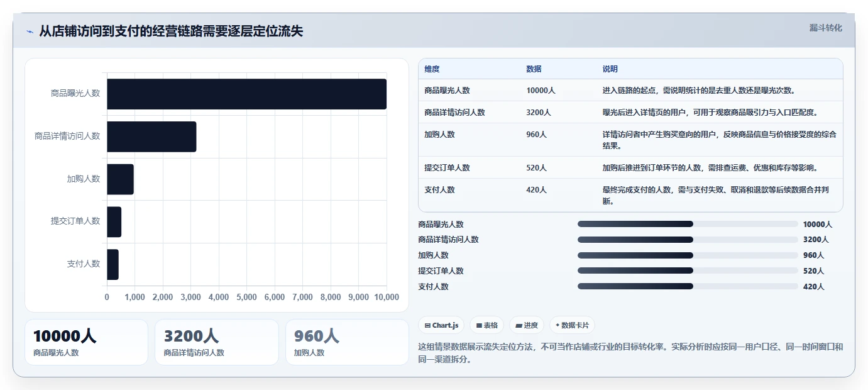
Task: Click the 10,000 tick on chart x-axis
Action: point(387,297)
